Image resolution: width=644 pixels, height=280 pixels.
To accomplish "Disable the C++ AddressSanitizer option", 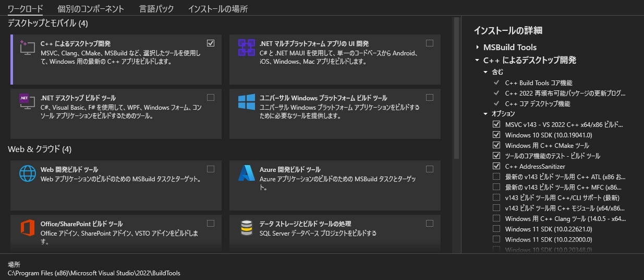I will pyautogui.click(x=496, y=166).
